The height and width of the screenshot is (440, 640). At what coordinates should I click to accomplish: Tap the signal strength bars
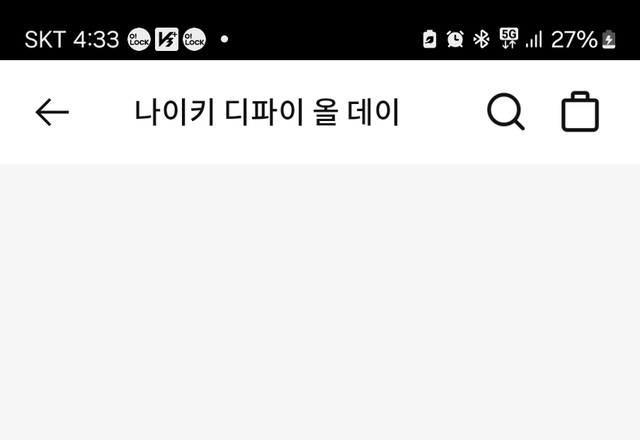point(534,40)
